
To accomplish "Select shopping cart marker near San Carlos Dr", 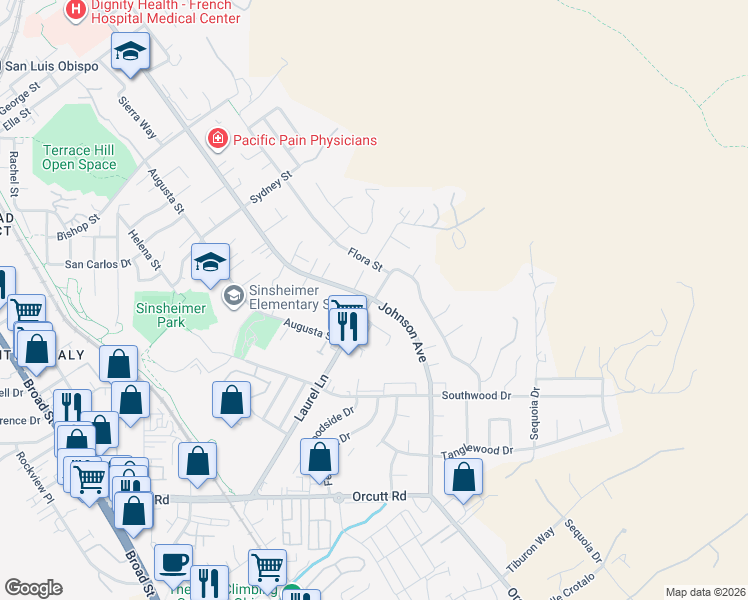I will pyautogui.click(x=27, y=310).
